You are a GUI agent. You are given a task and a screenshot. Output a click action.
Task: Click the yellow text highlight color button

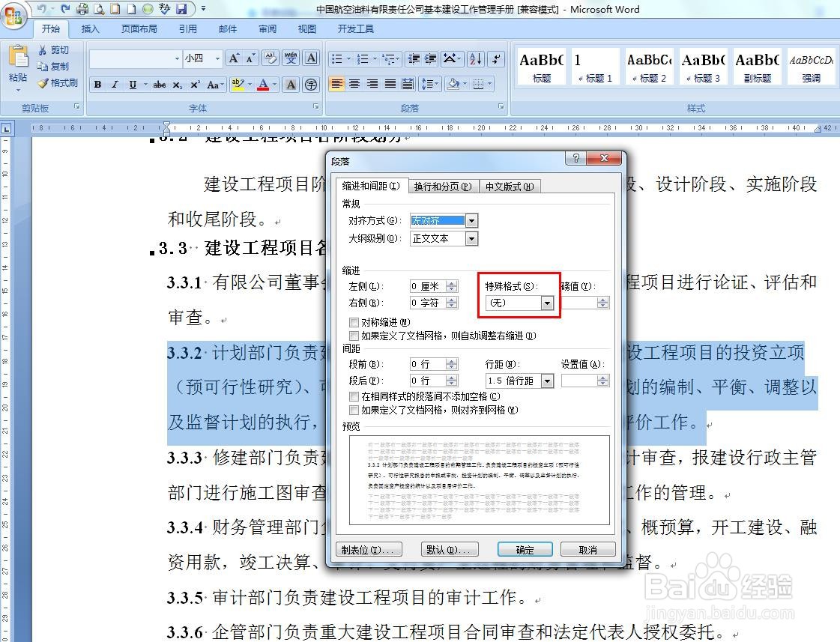click(238, 84)
